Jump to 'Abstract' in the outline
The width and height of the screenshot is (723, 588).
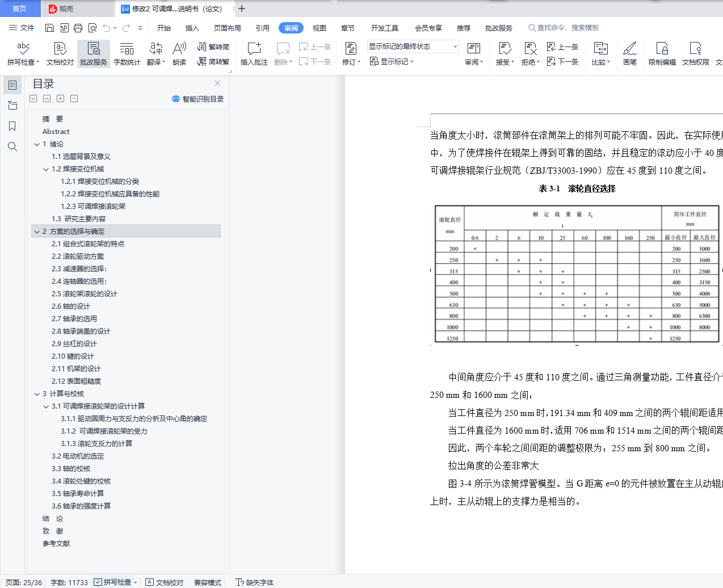[x=56, y=132]
